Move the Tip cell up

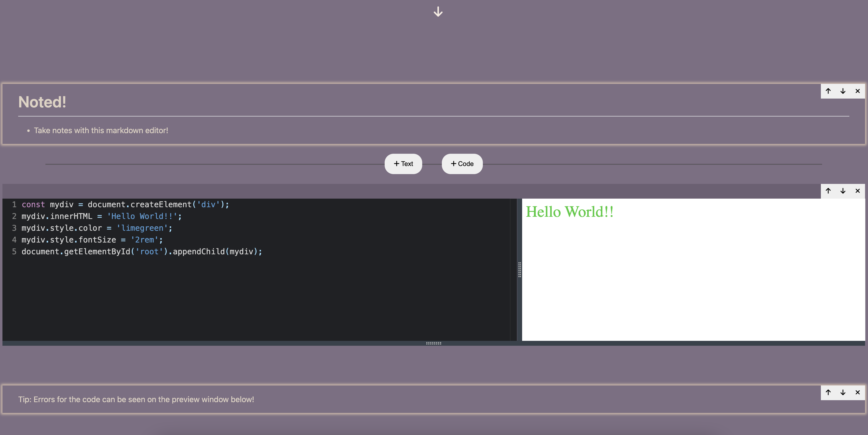pyautogui.click(x=828, y=393)
